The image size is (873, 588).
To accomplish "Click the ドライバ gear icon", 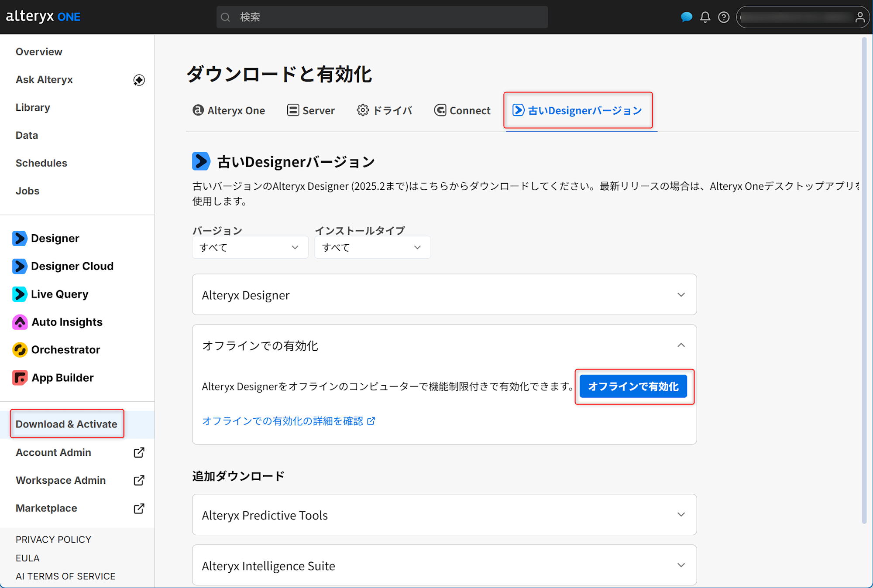I will (x=362, y=110).
